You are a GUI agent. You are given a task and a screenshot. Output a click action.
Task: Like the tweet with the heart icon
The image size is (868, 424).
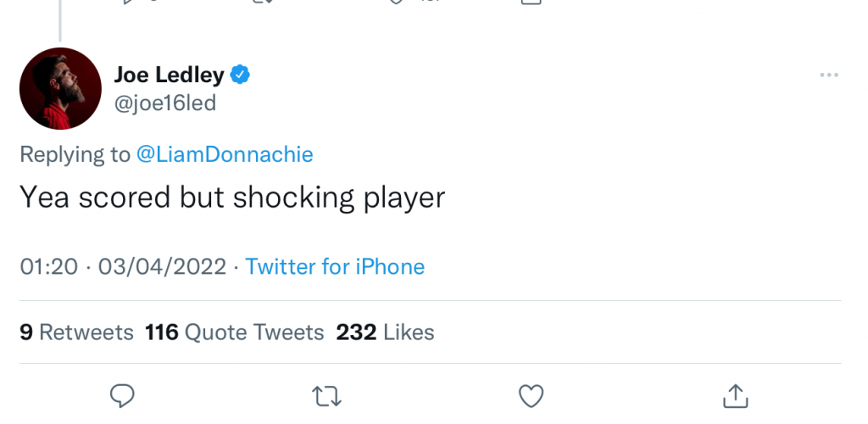click(531, 395)
